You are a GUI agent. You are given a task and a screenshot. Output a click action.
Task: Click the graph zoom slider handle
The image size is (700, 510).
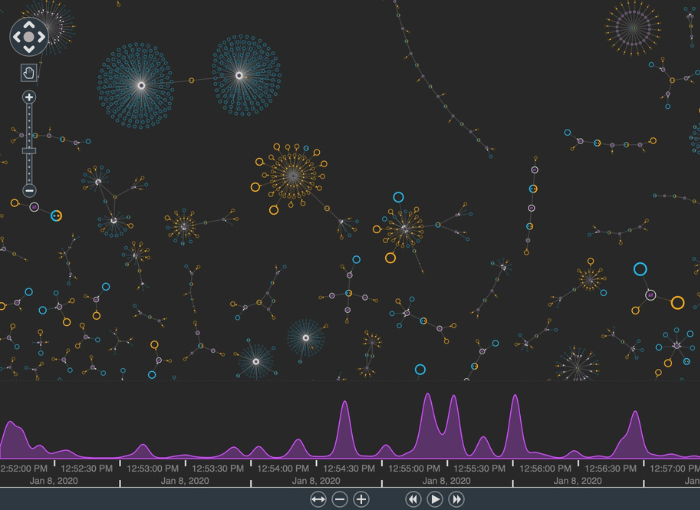click(x=29, y=150)
